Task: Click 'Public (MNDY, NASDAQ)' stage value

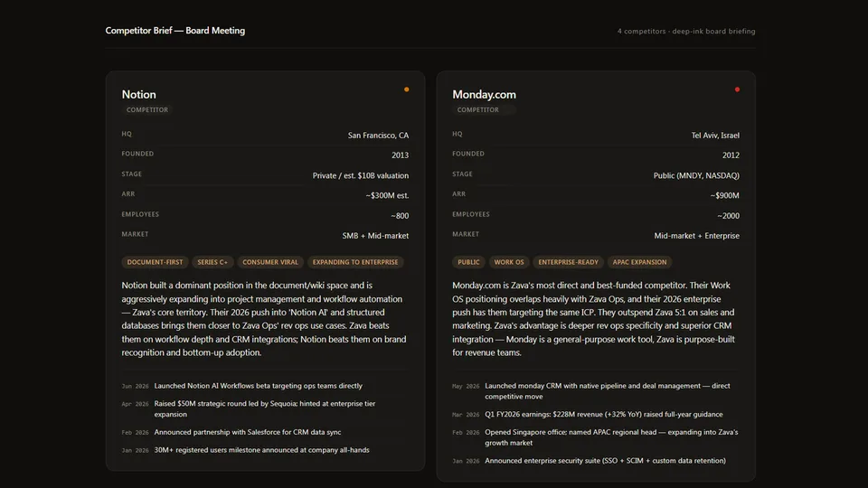Action: coord(696,175)
